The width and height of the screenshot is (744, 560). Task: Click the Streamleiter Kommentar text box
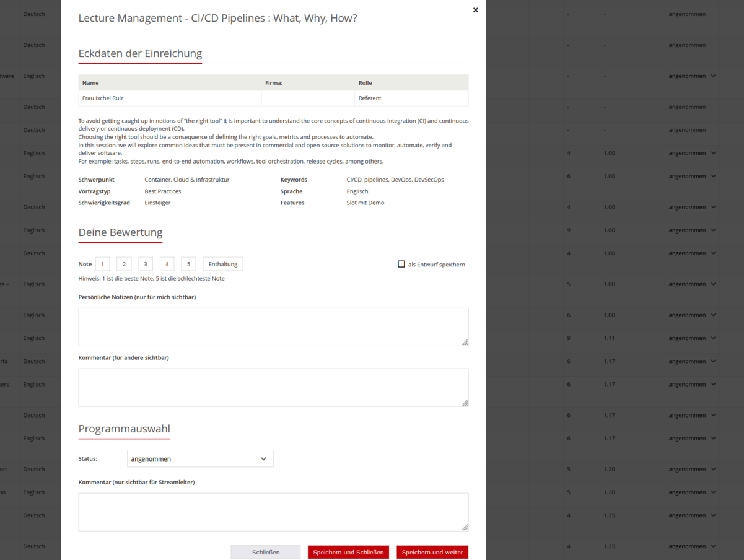(273, 512)
